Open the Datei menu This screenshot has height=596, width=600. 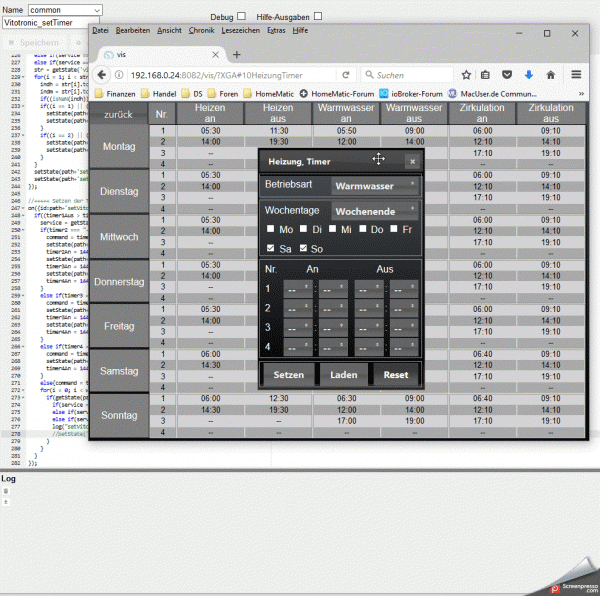[100, 31]
